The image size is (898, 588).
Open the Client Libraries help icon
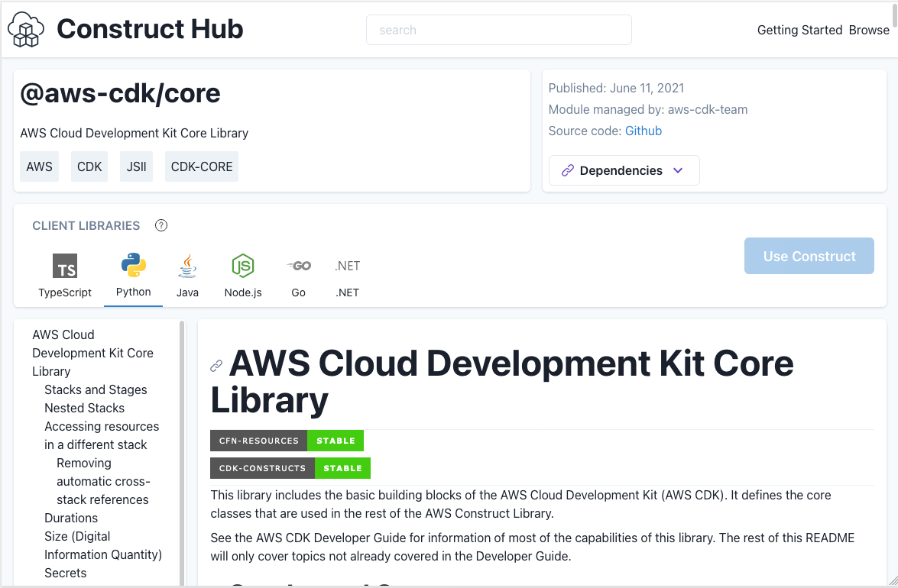161,225
